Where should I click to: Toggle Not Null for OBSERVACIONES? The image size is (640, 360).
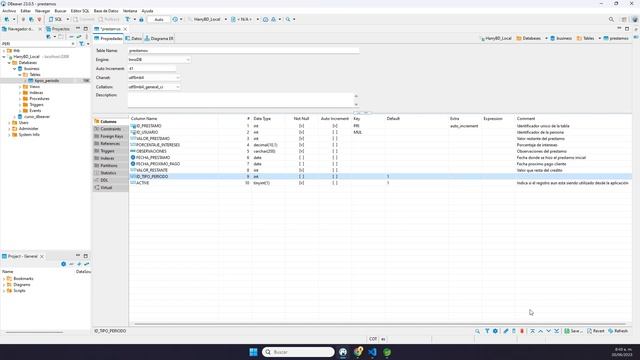click(301, 151)
